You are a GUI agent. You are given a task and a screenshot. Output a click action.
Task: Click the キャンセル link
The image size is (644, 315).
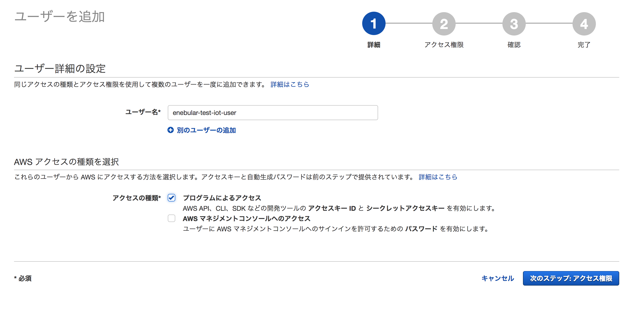pyautogui.click(x=497, y=278)
